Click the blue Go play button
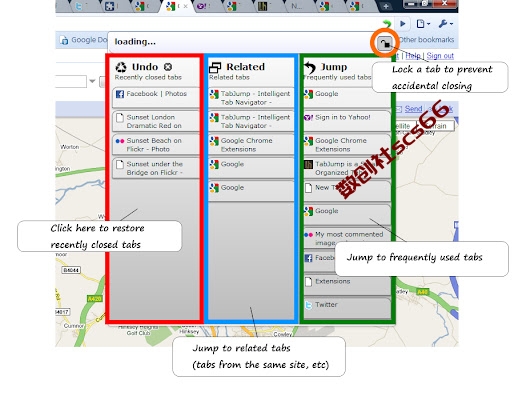 coord(403,24)
